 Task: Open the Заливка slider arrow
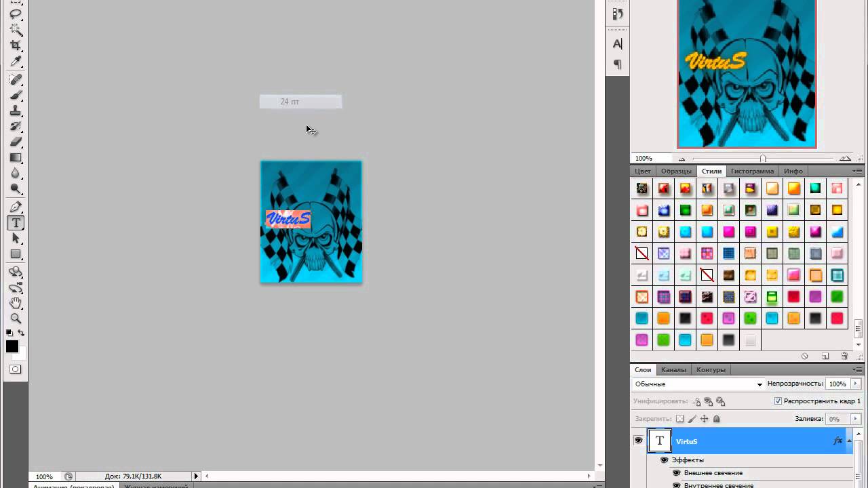855,419
